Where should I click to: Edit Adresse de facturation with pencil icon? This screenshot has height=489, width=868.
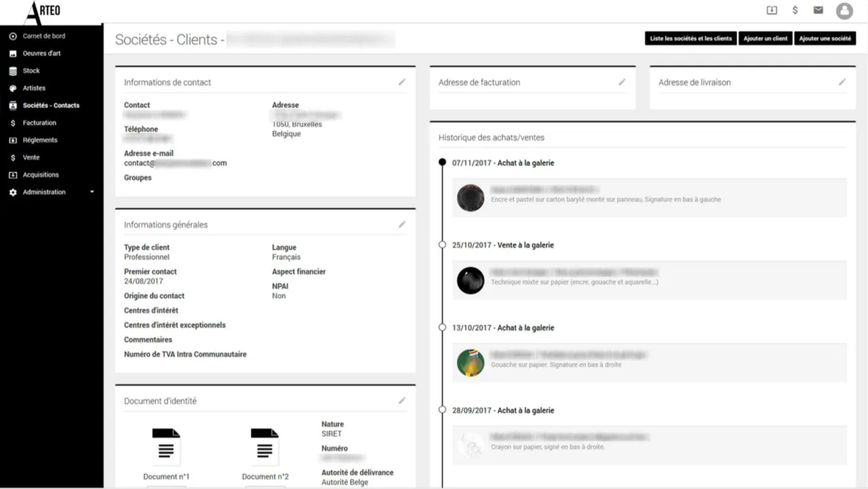[622, 82]
